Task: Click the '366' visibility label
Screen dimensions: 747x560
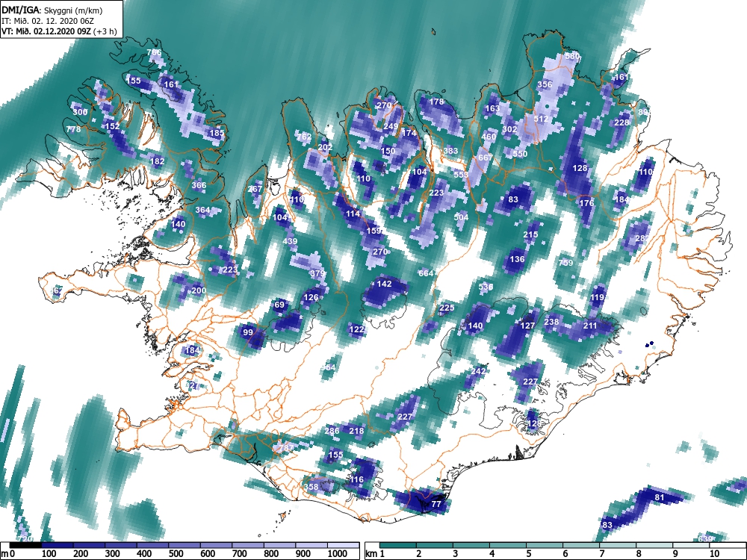Action: coord(199,185)
